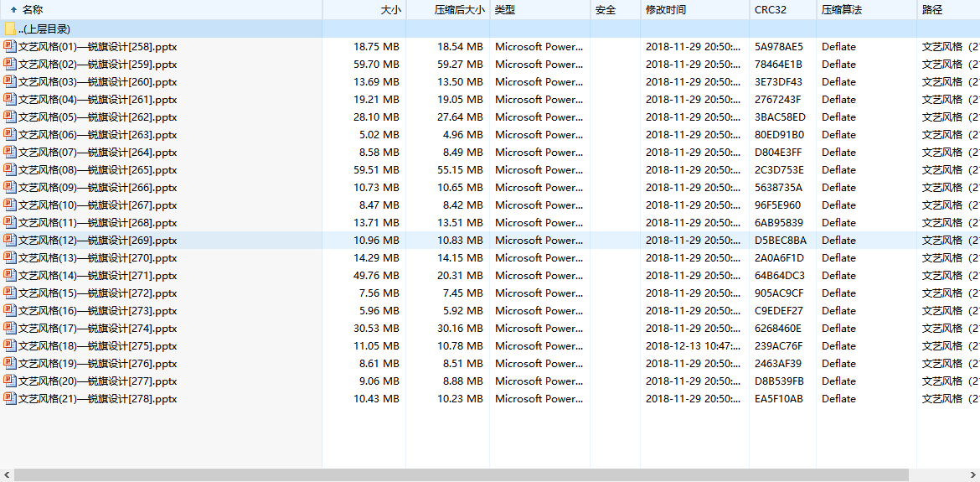980x482 pixels.
Task: Select file name 文艺风格(05)—锐旗设计[262].pptx
Action: pyautogui.click(x=97, y=117)
